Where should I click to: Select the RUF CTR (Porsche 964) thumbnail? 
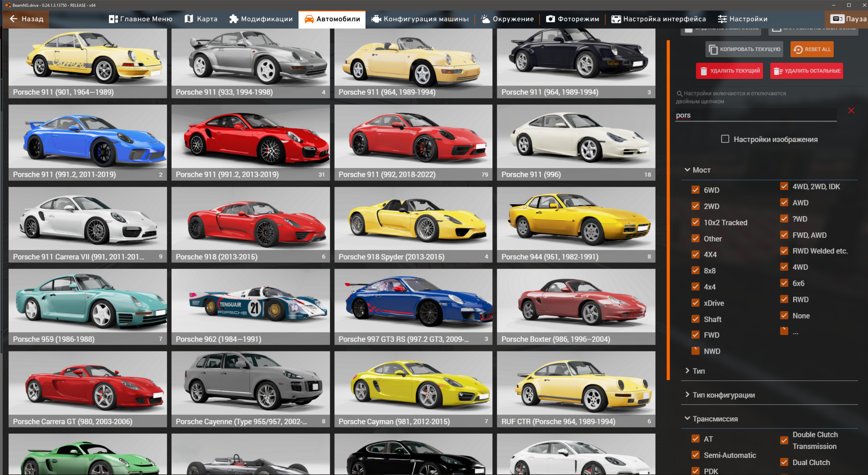click(576, 389)
